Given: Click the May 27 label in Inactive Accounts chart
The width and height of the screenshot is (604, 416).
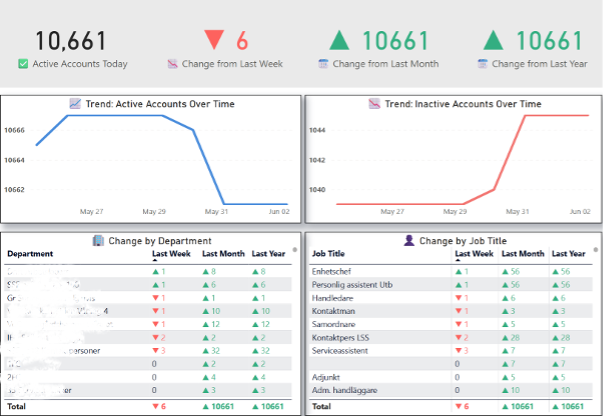Looking at the screenshot, I should pyautogui.click(x=392, y=211).
